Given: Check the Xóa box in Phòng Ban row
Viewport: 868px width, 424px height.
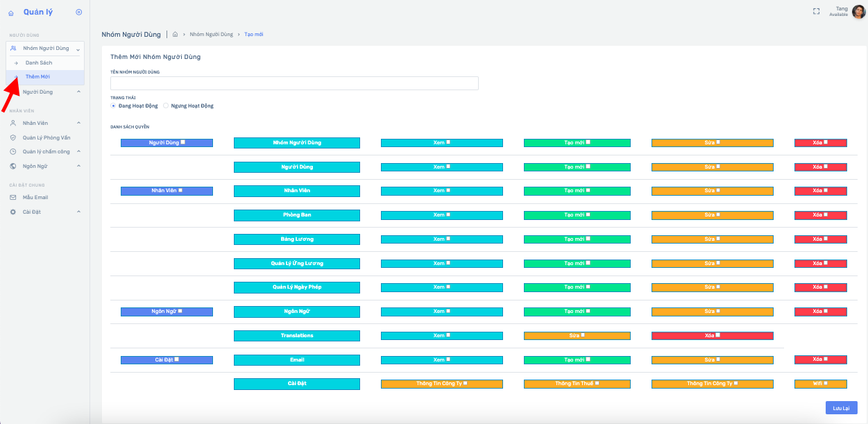Looking at the screenshot, I should pyautogui.click(x=826, y=214).
